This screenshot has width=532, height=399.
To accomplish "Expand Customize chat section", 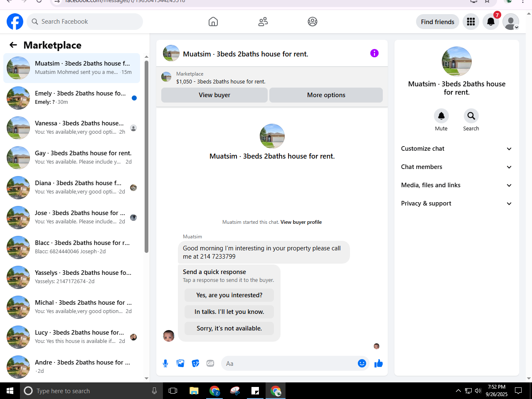I will (456, 149).
